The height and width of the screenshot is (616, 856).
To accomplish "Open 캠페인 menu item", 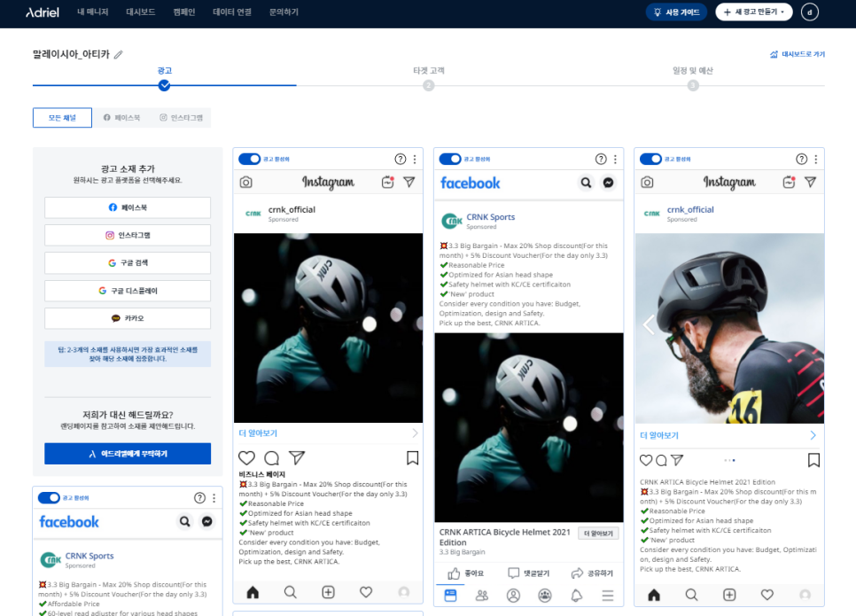I will (x=184, y=12).
